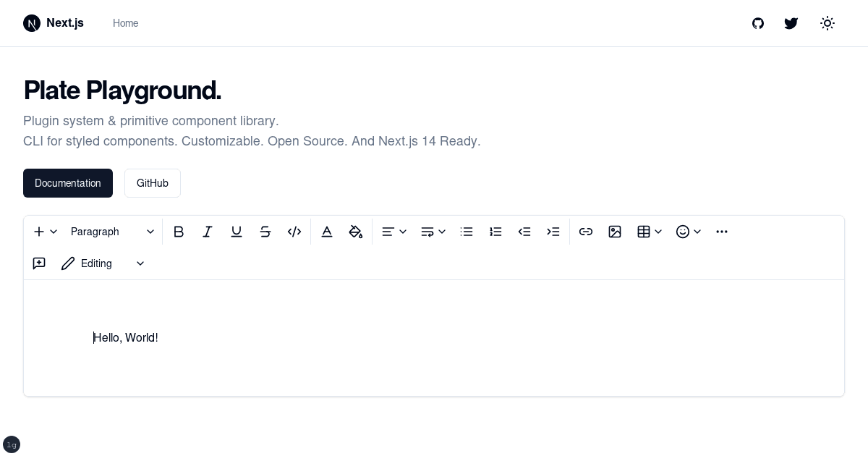This screenshot has width=868, height=456.
Task: Open the Paragraph block type dropdown
Action: [112, 232]
